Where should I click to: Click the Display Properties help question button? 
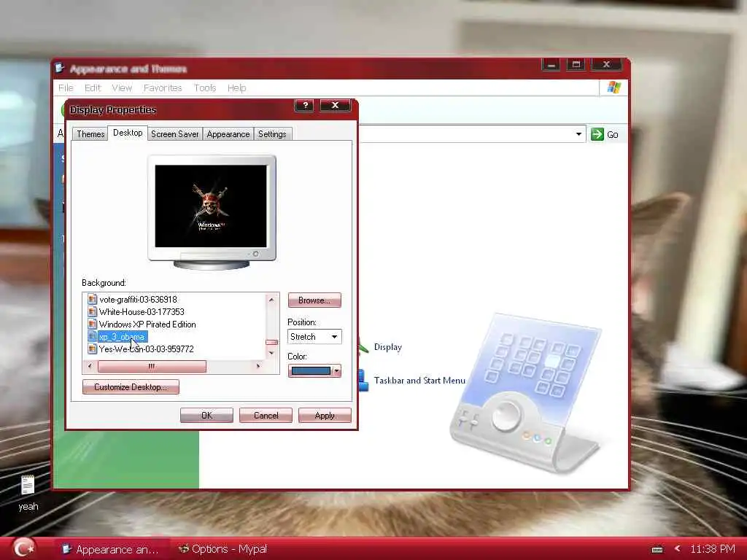point(304,105)
